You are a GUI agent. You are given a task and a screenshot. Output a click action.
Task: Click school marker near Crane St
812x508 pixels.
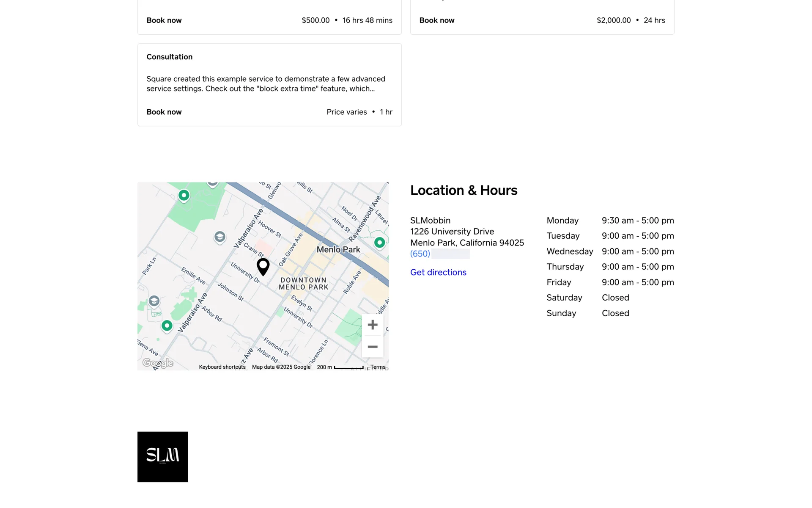click(219, 236)
